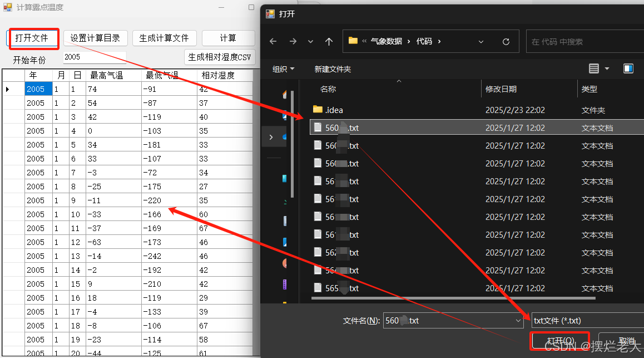Image resolution: width=644 pixels, height=358 pixels.
Task: Go up one folder level
Action: point(329,42)
